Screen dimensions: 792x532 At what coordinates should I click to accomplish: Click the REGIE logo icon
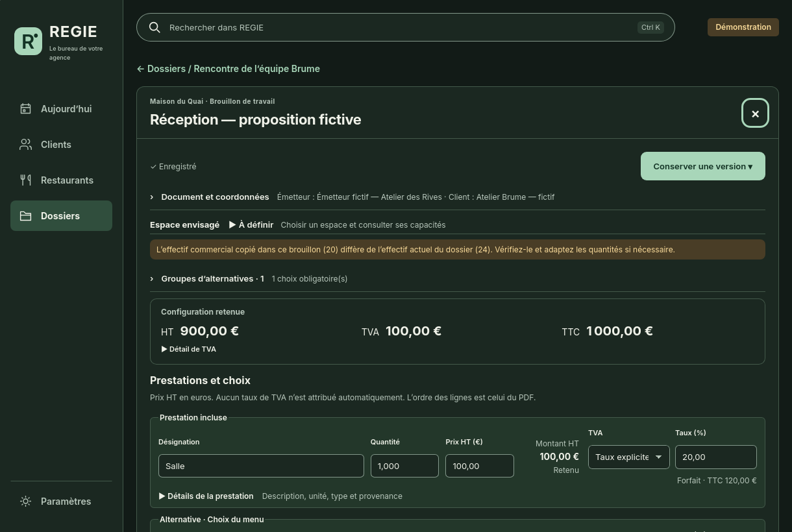pyautogui.click(x=28, y=41)
